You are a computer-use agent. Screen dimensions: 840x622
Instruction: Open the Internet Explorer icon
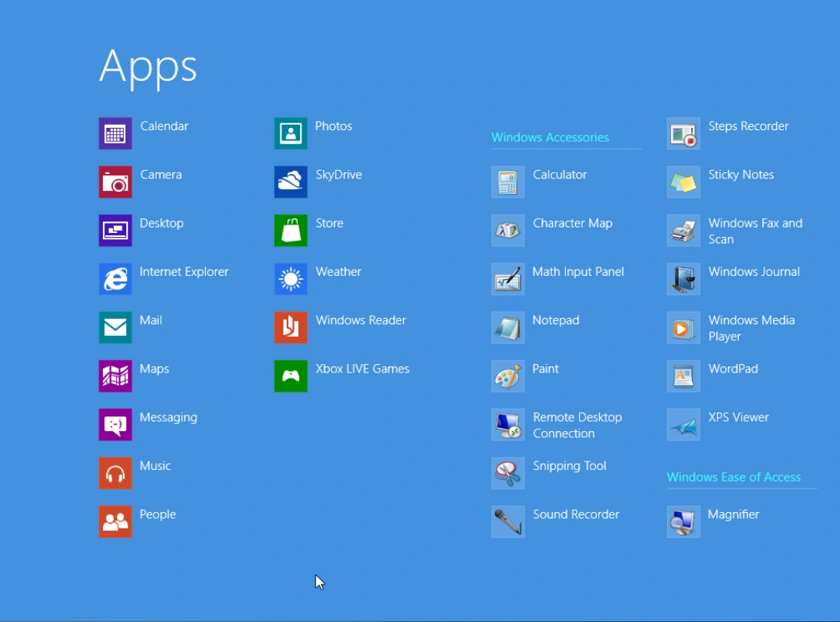tap(115, 279)
